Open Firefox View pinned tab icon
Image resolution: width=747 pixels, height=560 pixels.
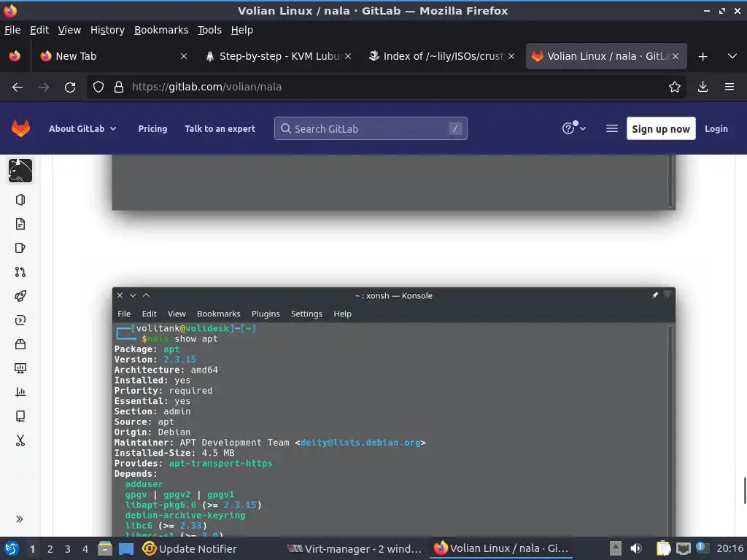pos(15,56)
